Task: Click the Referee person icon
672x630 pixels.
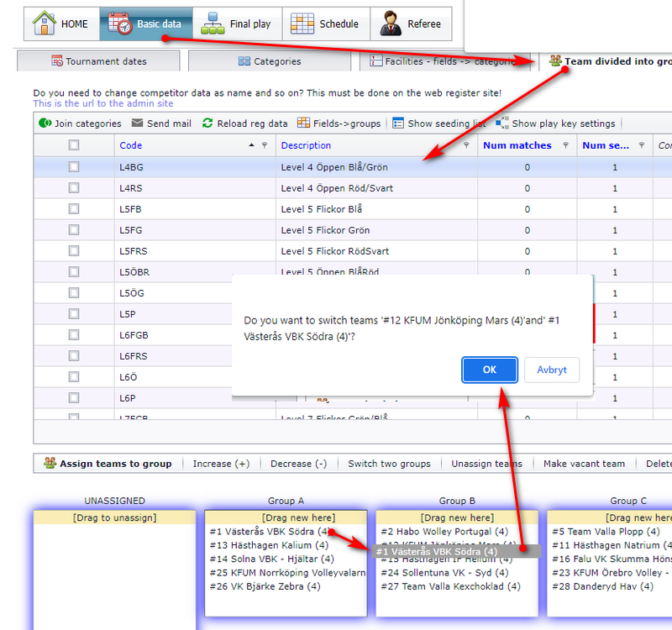Action: click(x=391, y=24)
